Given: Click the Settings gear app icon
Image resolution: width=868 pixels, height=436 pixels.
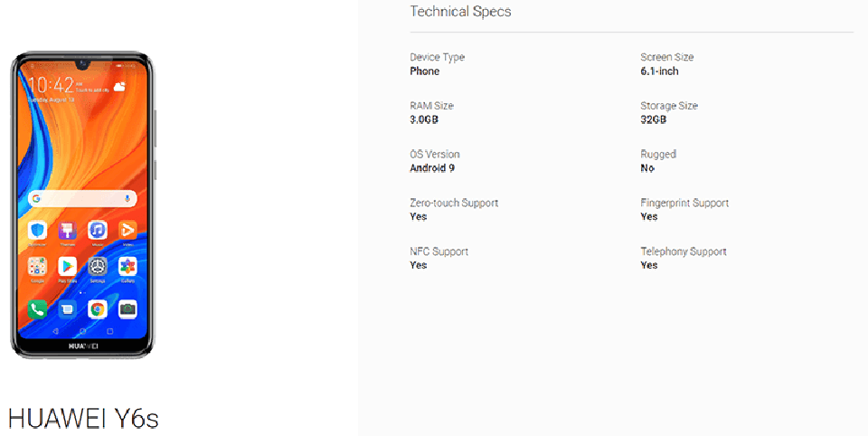Looking at the screenshot, I should click(x=98, y=267).
